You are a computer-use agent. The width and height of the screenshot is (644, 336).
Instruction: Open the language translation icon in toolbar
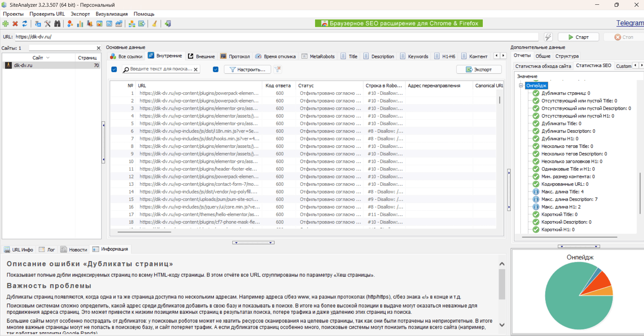coord(38,24)
